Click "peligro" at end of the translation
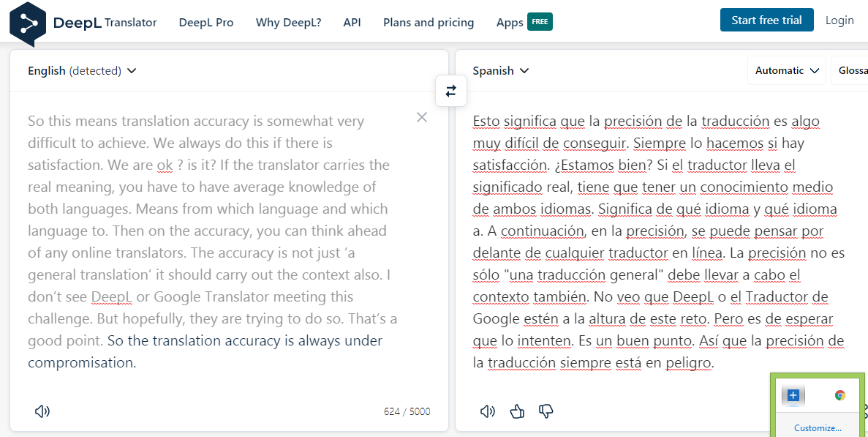Image resolution: width=868 pixels, height=437 pixels. click(689, 363)
